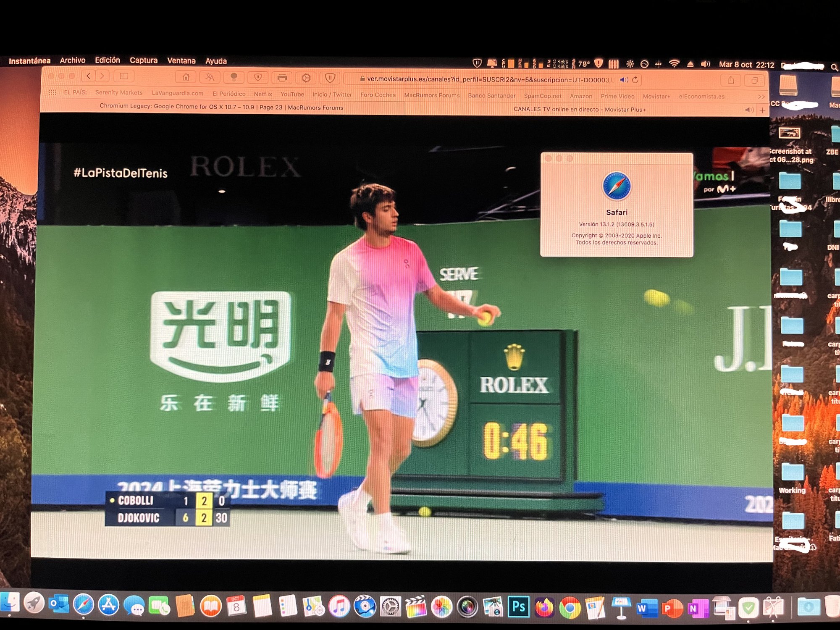Open the Captura menu
The image size is (840, 630).
click(x=143, y=60)
